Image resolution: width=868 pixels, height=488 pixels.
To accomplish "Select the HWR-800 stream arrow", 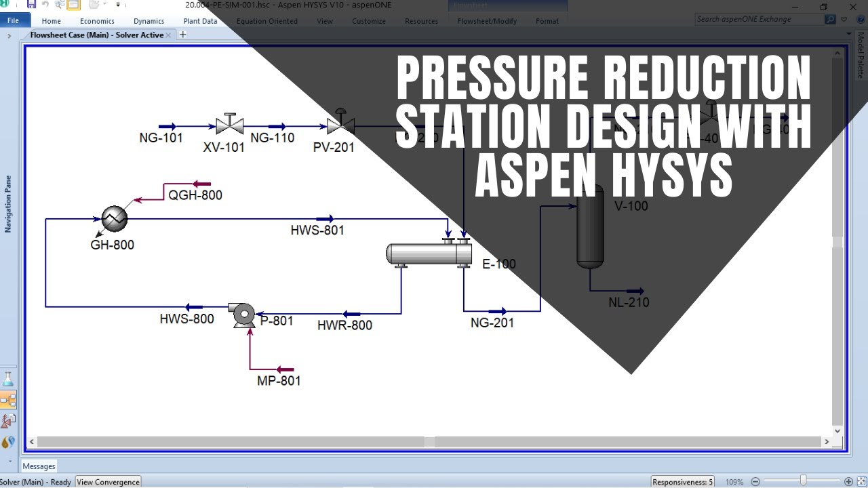I will point(351,314).
